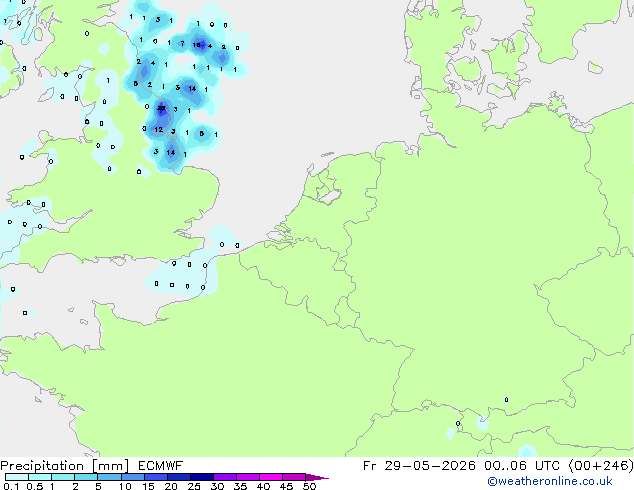Click the '(00+246)' forecast offset text

pos(601,466)
